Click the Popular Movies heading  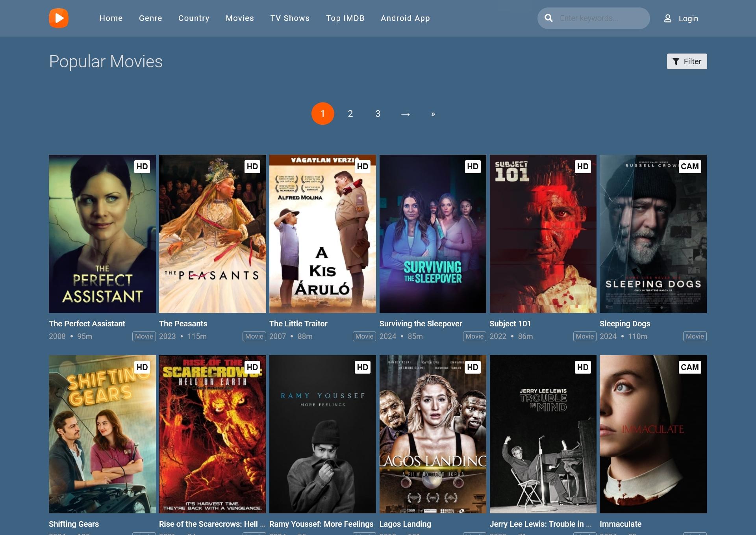tap(106, 62)
